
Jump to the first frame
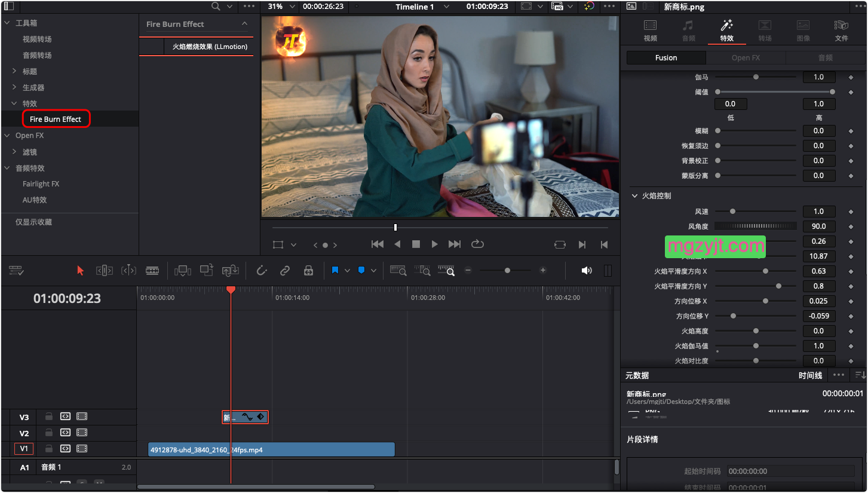378,244
